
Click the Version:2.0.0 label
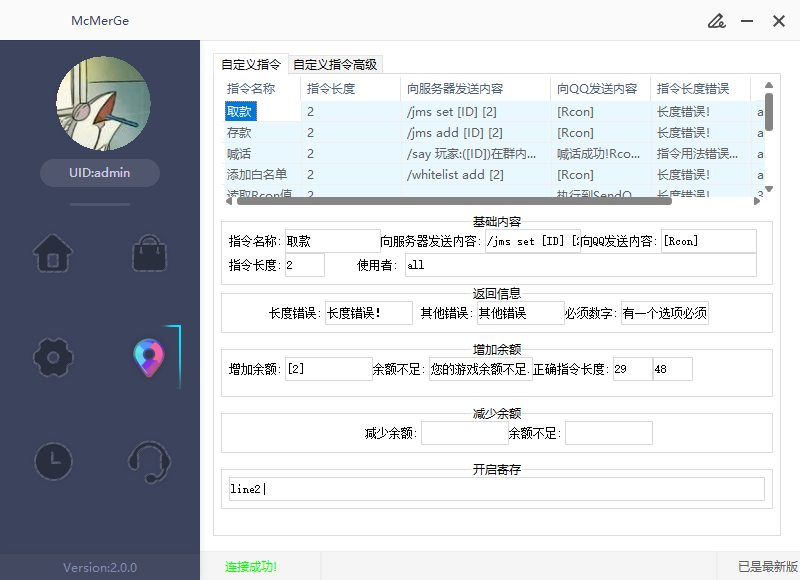point(100,567)
